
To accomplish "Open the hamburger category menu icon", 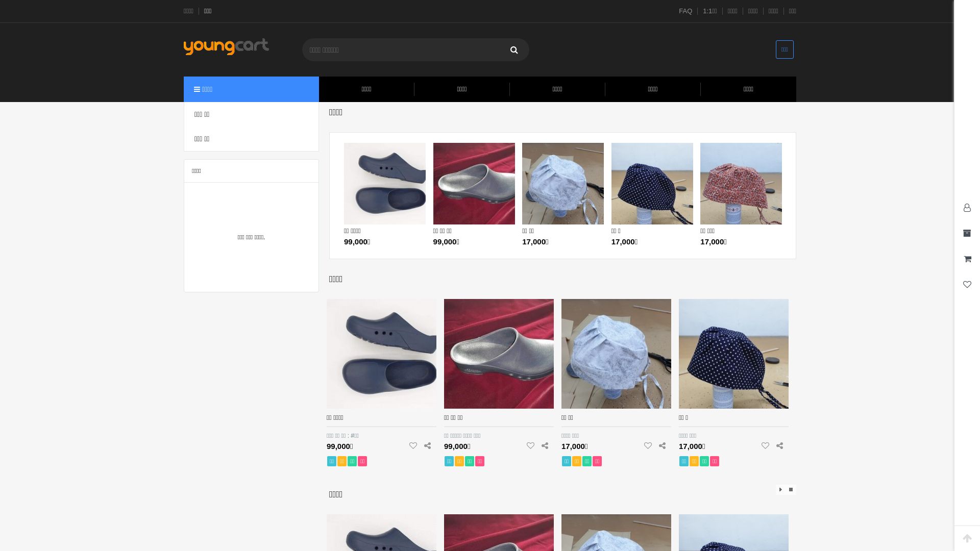I will tap(197, 89).
